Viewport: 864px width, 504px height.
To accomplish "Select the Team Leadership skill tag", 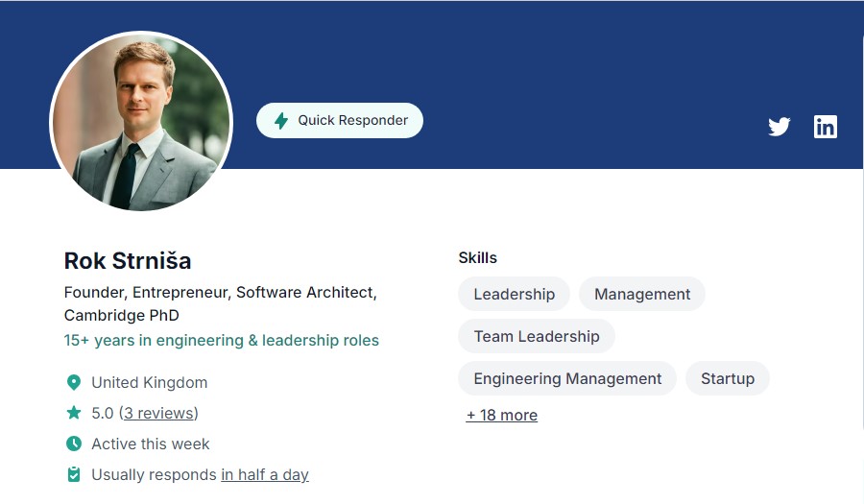I will 537,336.
